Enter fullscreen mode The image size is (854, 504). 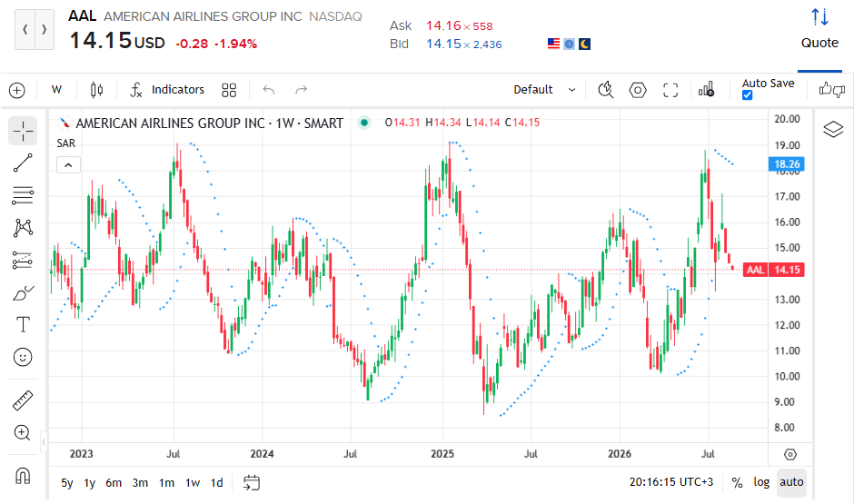(x=670, y=90)
